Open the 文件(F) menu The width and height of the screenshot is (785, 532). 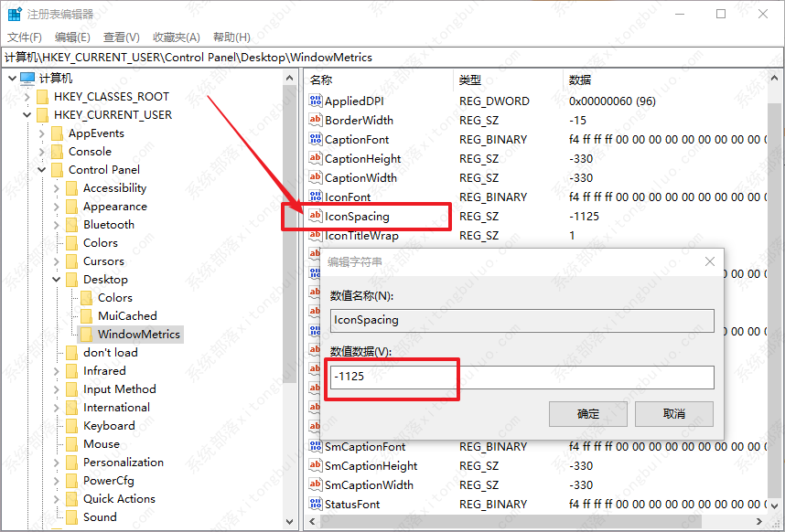coord(25,37)
